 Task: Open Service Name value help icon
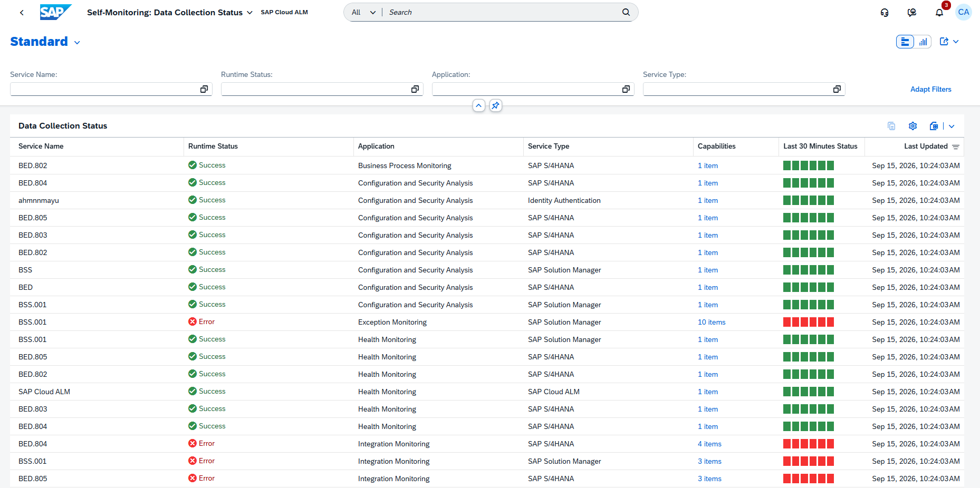(x=204, y=89)
